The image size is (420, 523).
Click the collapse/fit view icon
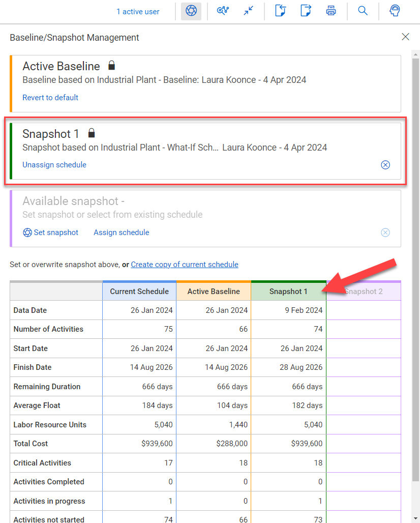[x=248, y=11]
